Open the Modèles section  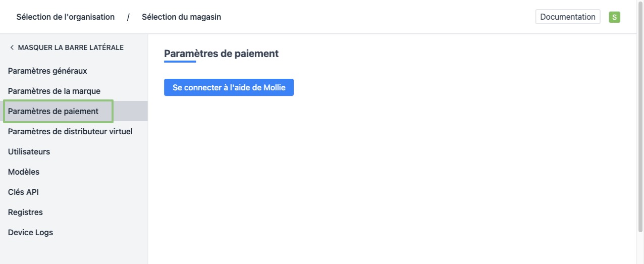pyautogui.click(x=24, y=172)
